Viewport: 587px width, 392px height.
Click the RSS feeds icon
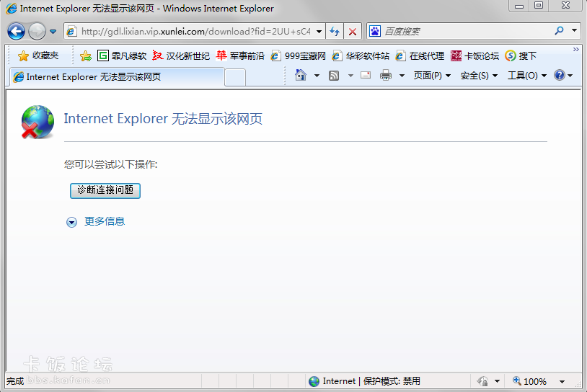click(x=334, y=76)
